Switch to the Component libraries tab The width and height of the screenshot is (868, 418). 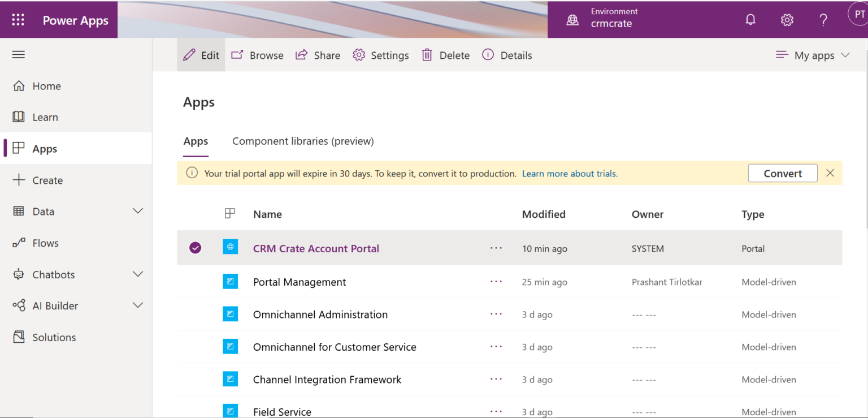[x=303, y=141]
